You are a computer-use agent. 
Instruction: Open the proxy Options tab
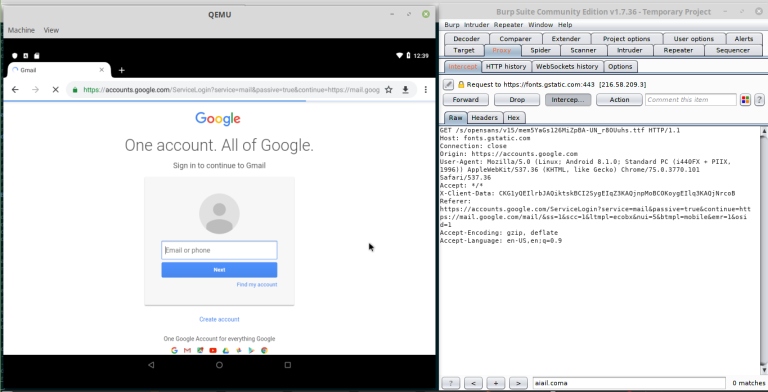pos(620,67)
